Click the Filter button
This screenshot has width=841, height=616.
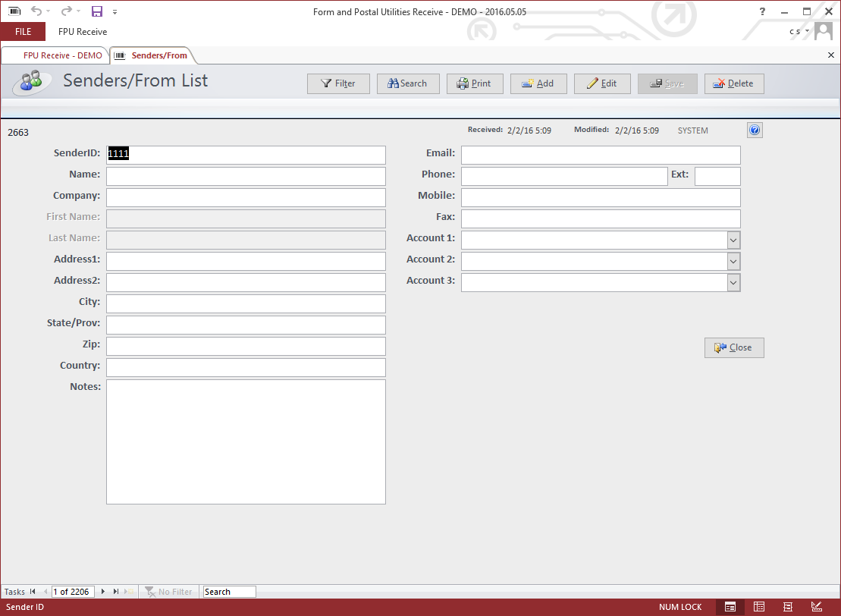tap(338, 83)
